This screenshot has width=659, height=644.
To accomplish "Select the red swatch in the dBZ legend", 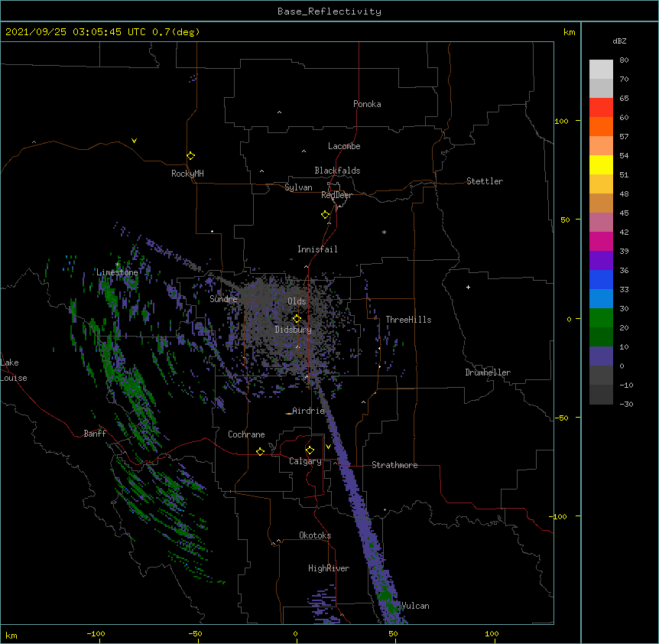I will tap(601, 107).
